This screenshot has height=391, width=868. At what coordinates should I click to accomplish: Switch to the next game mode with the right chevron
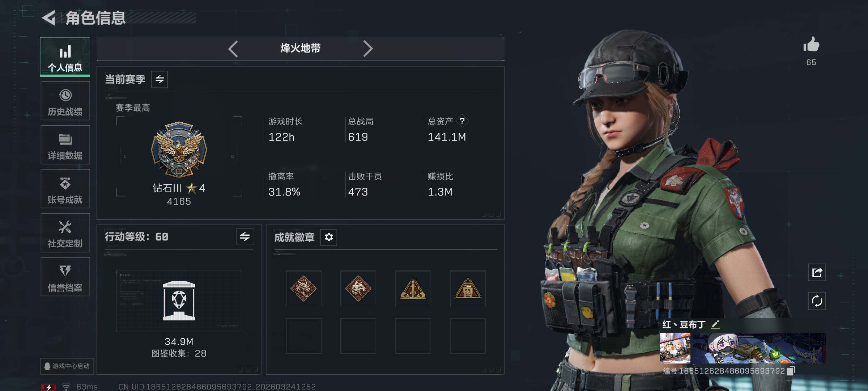tap(367, 49)
